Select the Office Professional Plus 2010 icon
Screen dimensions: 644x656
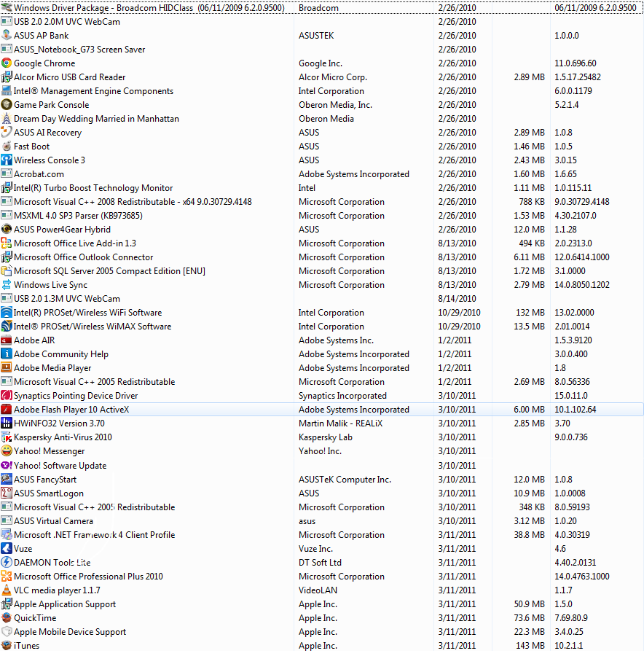coord(7,576)
